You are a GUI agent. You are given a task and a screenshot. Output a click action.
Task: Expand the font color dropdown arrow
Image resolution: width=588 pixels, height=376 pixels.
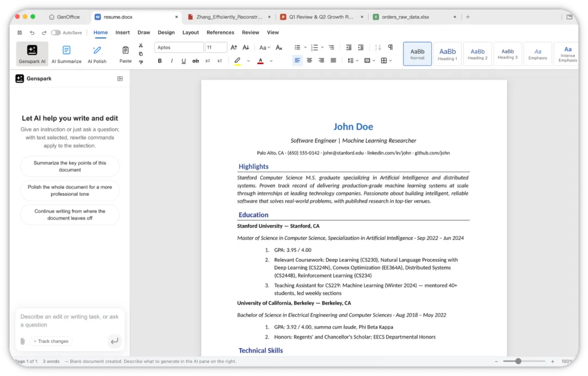tap(271, 61)
